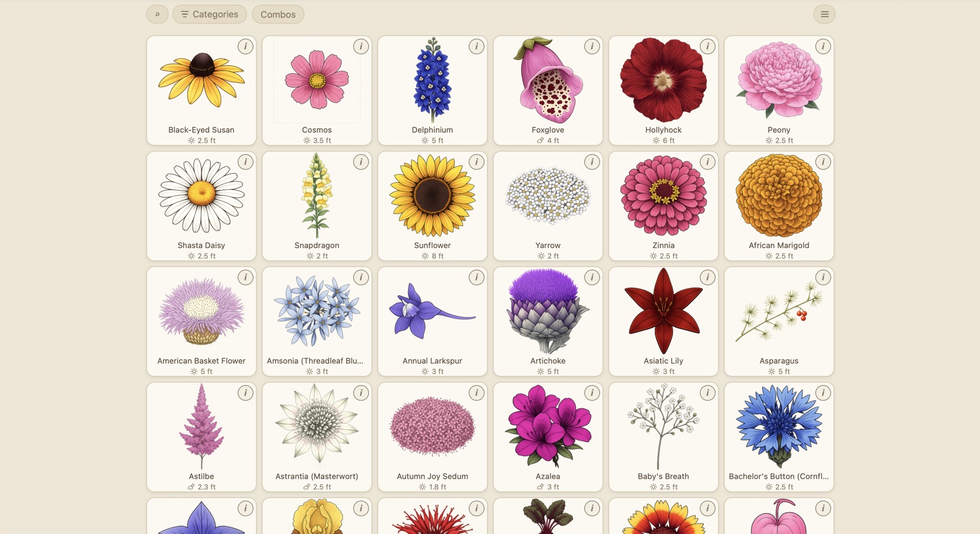
Task: Show info for Snapdragon
Action: tap(361, 162)
